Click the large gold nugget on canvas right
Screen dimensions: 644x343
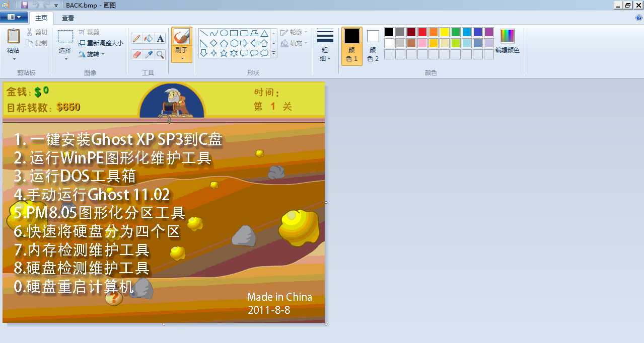(299, 227)
